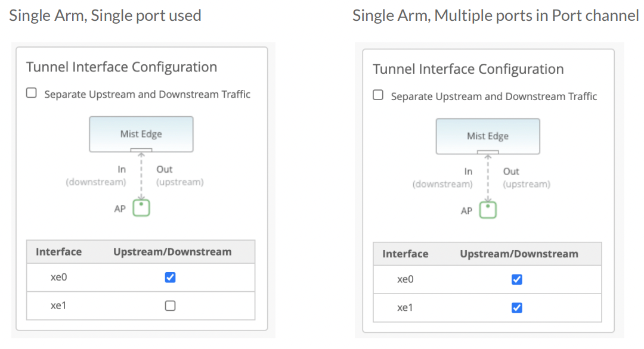Uncheck xe0 in the right interface table
The width and height of the screenshot is (644, 349).
click(x=516, y=279)
